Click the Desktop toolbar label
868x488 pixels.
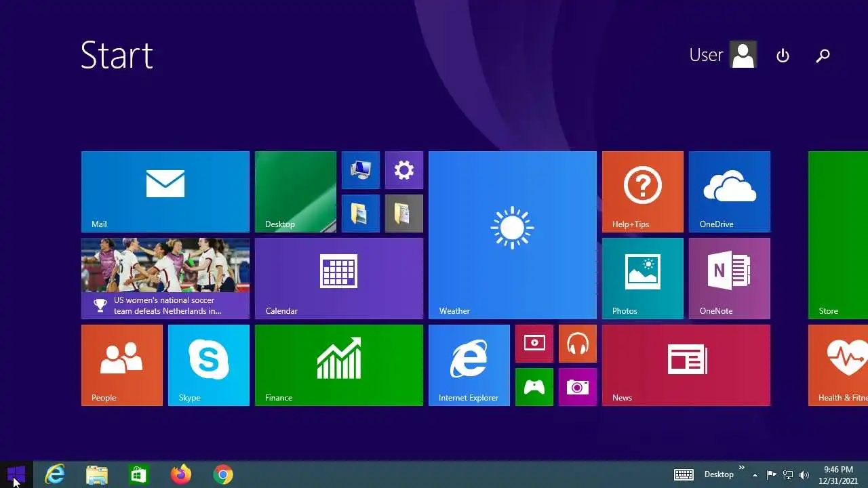click(719, 474)
